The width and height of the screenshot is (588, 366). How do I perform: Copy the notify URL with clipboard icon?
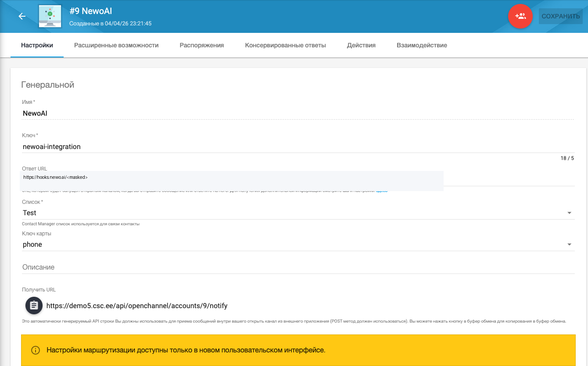click(34, 306)
